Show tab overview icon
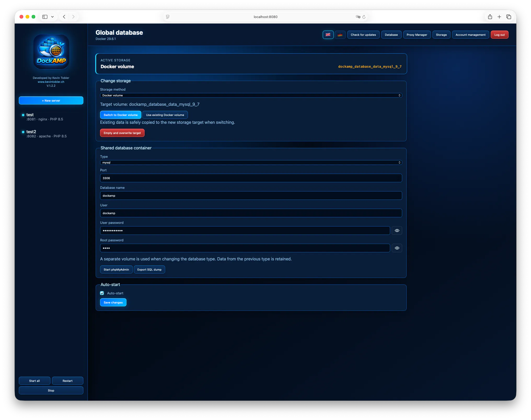The height and width of the screenshot is (420, 531). [509, 17]
